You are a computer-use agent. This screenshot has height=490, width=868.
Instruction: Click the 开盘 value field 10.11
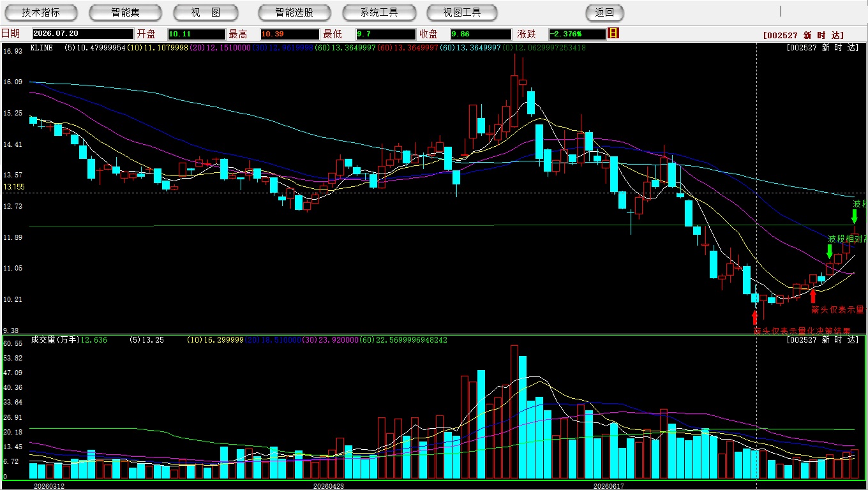tap(197, 34)
